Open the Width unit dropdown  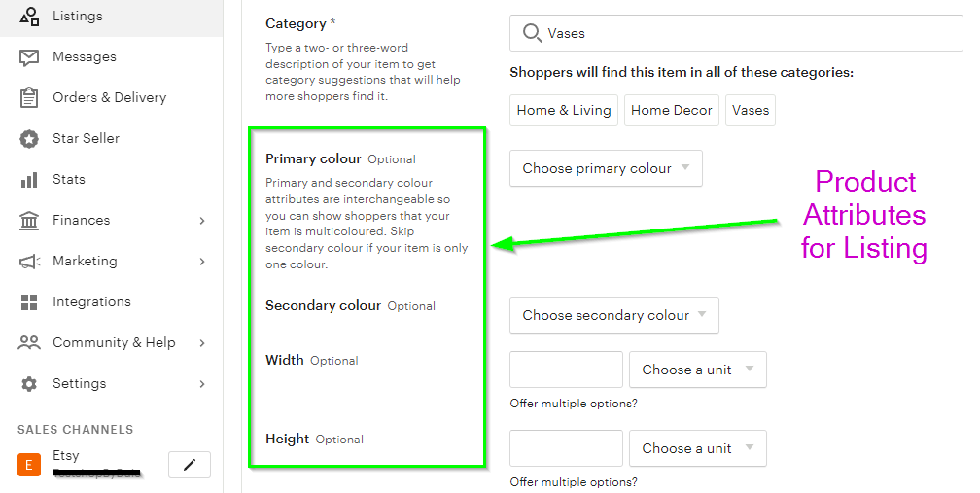tap(697, 370)
